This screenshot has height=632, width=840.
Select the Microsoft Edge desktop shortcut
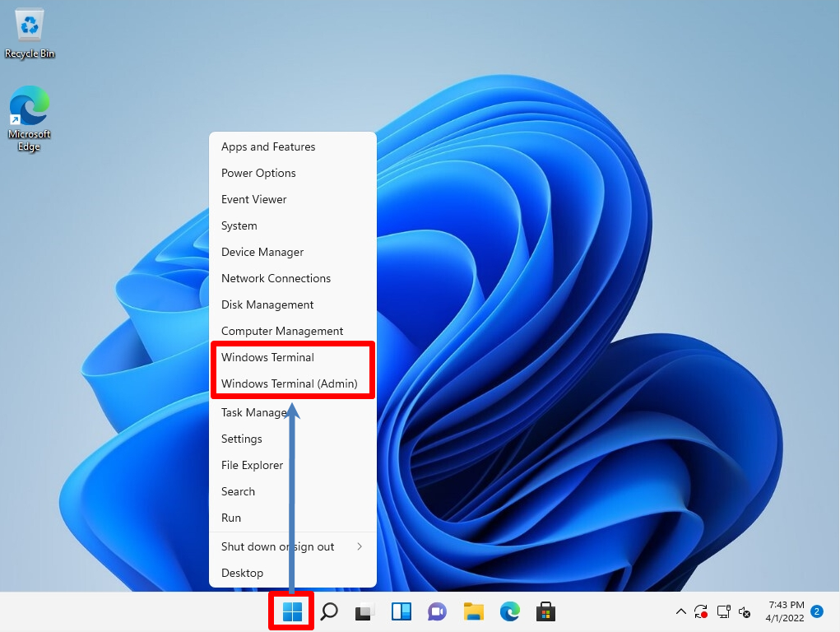[x=29, y=118]
